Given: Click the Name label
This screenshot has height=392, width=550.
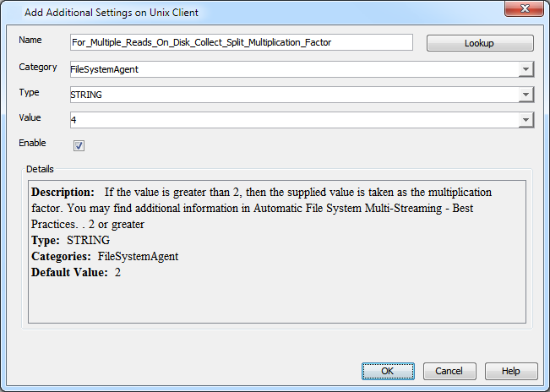Looking at the screenshot, I should pos(30,41).
